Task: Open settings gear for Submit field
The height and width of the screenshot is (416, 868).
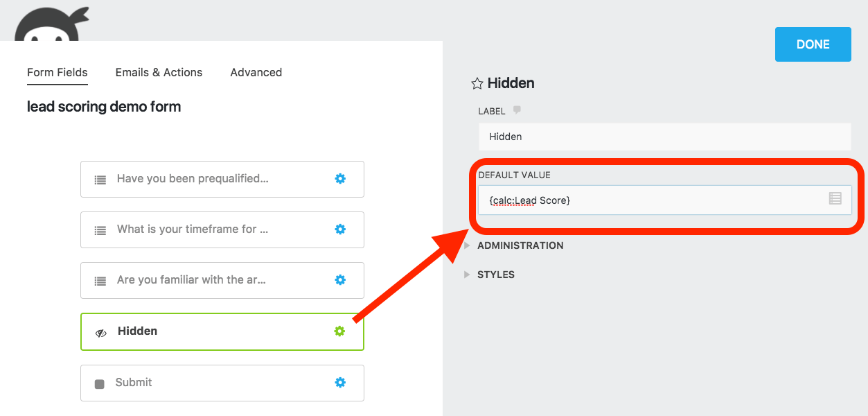Action: click(340, 382)
